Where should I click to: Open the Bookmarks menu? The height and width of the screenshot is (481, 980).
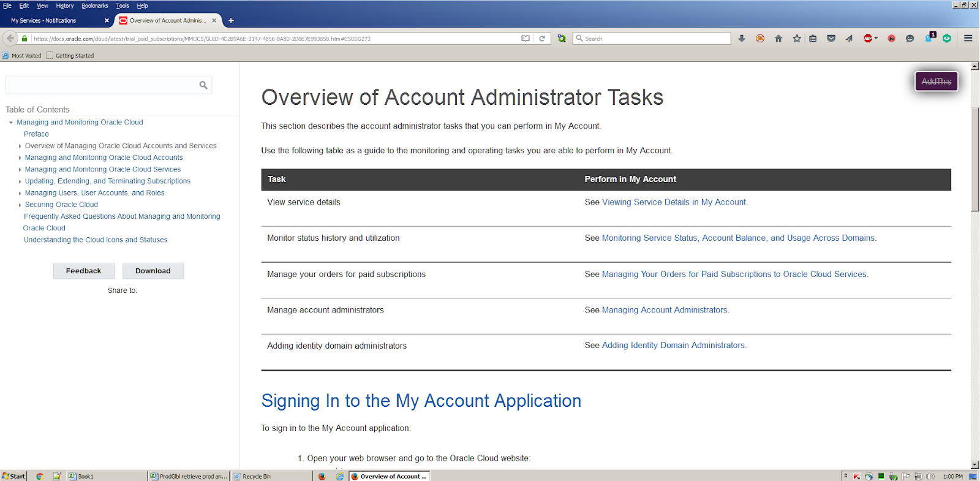pos(95,6)
